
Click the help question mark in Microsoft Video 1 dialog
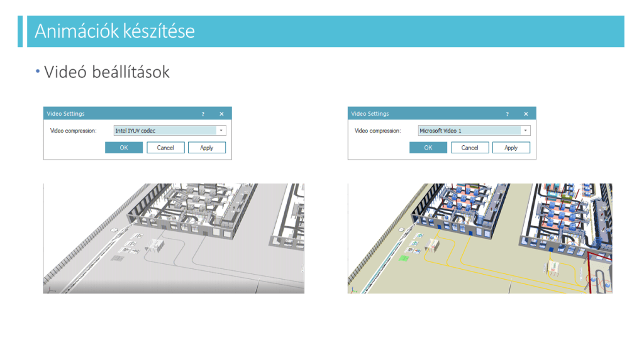point(507,114)
